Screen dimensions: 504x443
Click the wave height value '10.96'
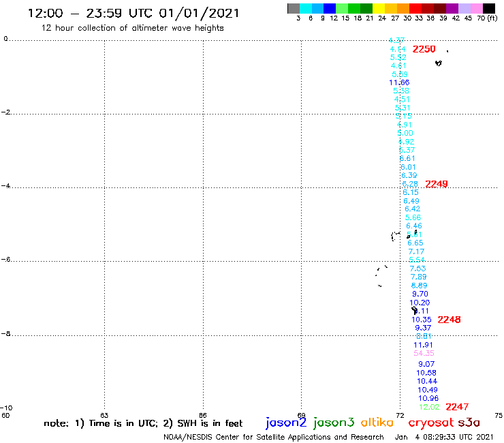pyautogui.click(x=428, y=398)
